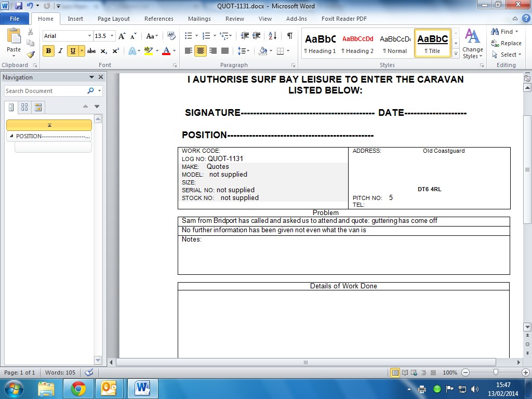Browse headings in Navigation pane
This screenshot has width=532, height=399.
tap(11, 107)
